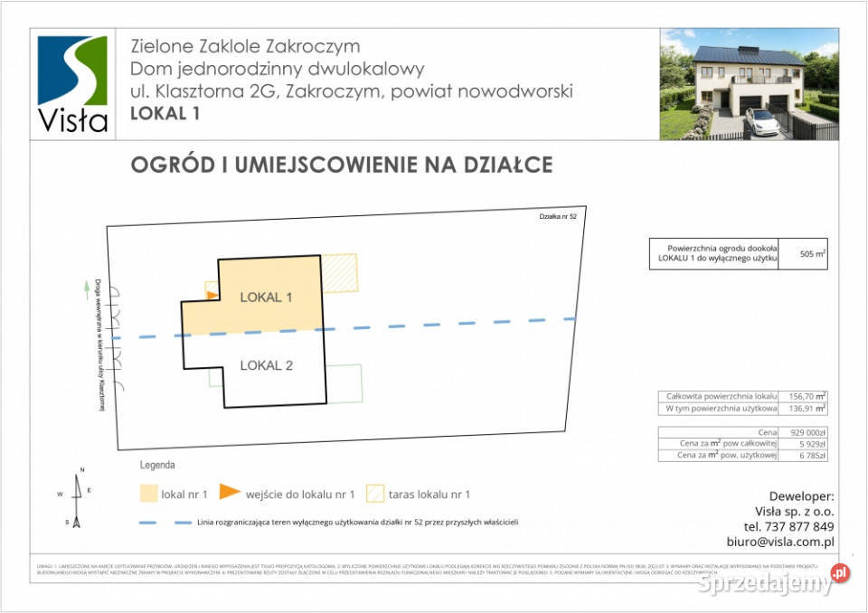Click the value '6 785zł'
This screenshot has height=613, width=868.
point(812,456)
